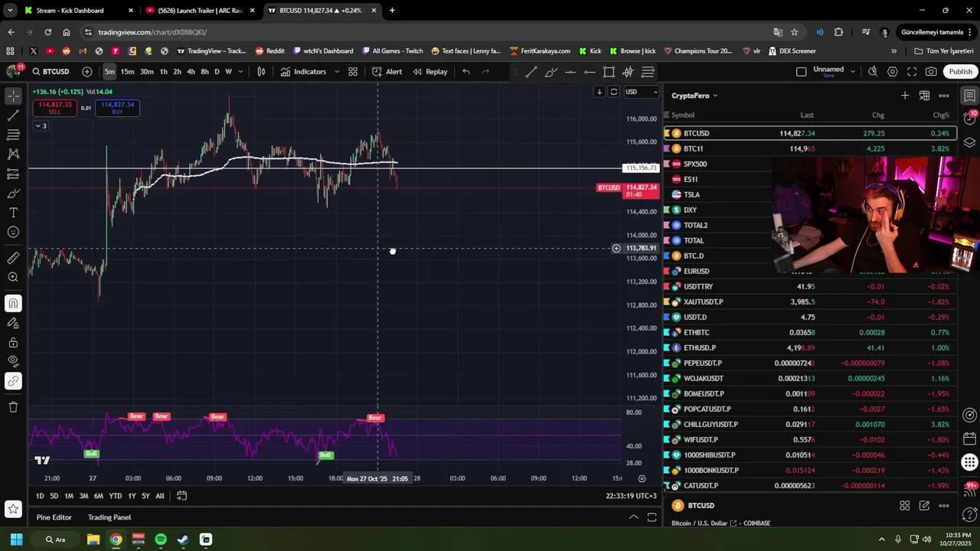980x551 pixels.
Task: Select the crosshair cursor tool in left toolbar
Action: (x=13, y=96)
